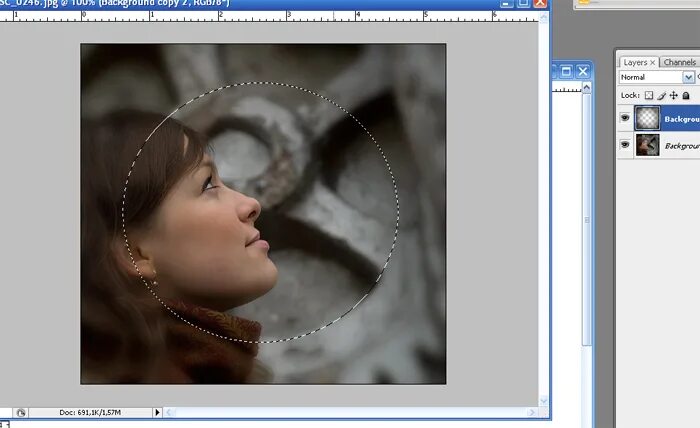Close the DSC_0246.jpg document window

(540, 3)
